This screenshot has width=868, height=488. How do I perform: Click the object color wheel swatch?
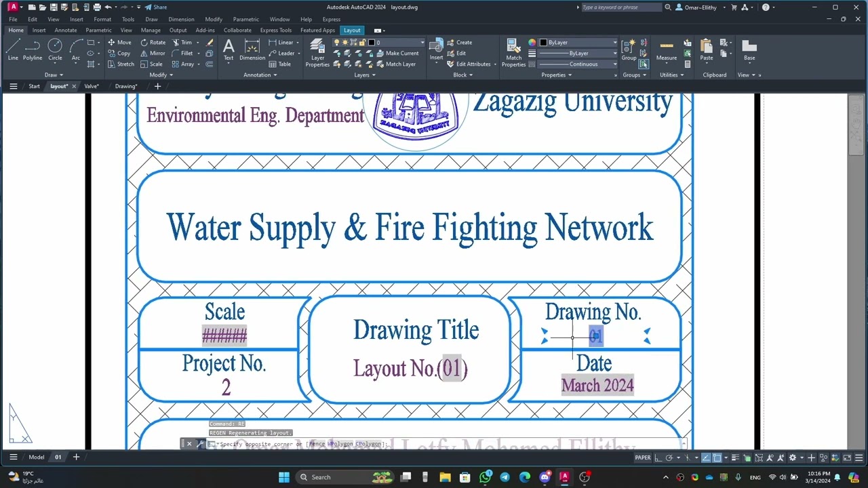(532, 42)
